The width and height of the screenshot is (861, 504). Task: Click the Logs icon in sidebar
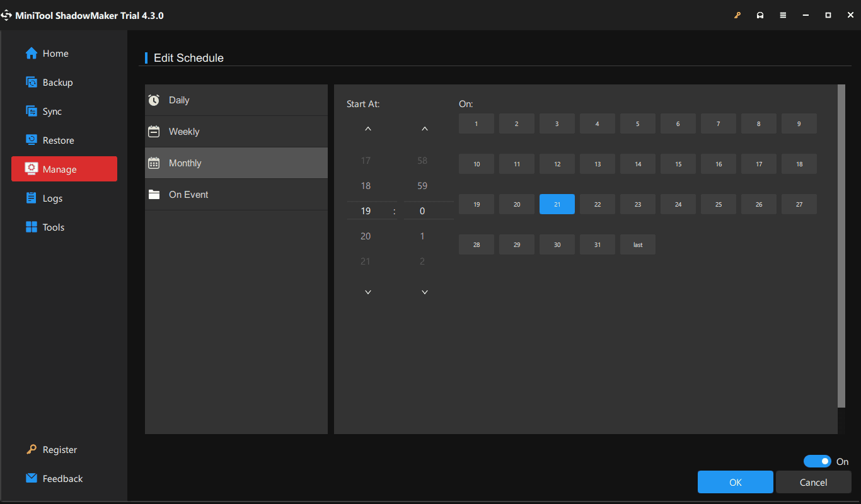(x=32, y=198)
